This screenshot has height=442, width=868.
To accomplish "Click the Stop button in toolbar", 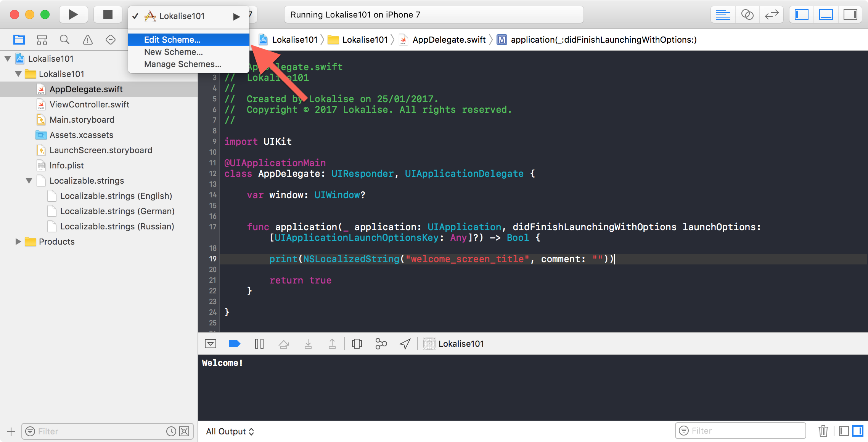I will pos(108,15).
